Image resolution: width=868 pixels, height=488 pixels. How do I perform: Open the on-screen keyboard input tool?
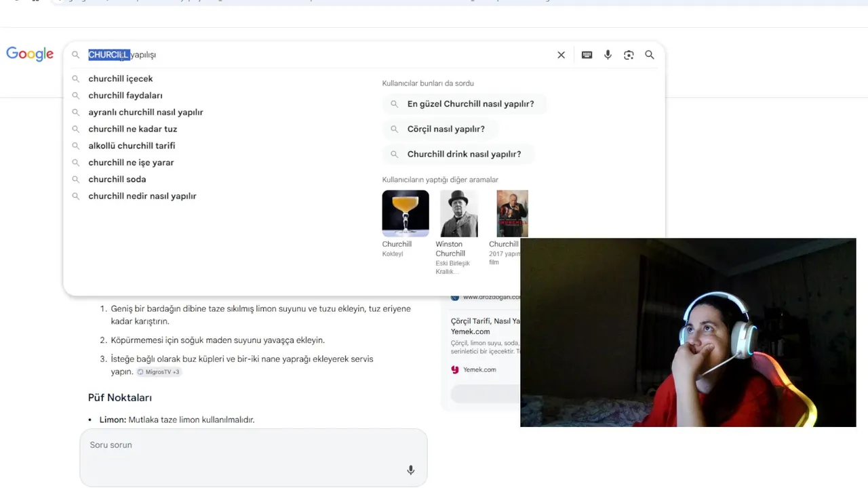(x=587, y=55)
